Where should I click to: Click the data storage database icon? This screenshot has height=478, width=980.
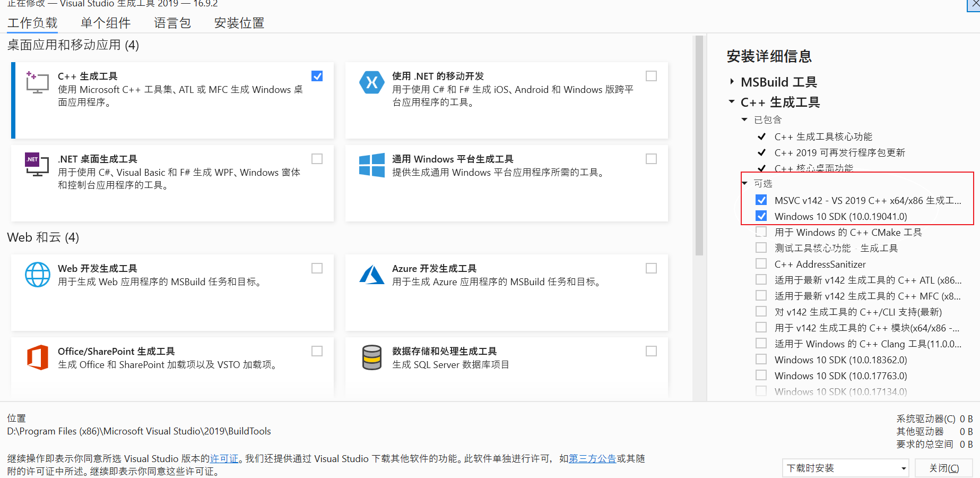[371, 357]
